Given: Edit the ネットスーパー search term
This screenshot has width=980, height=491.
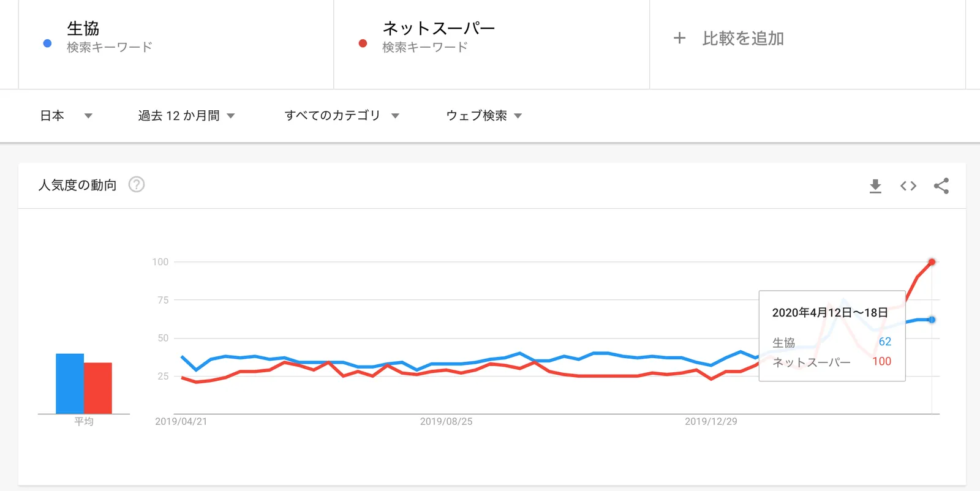Looking at the screenshot, I should tap(438, 29).
